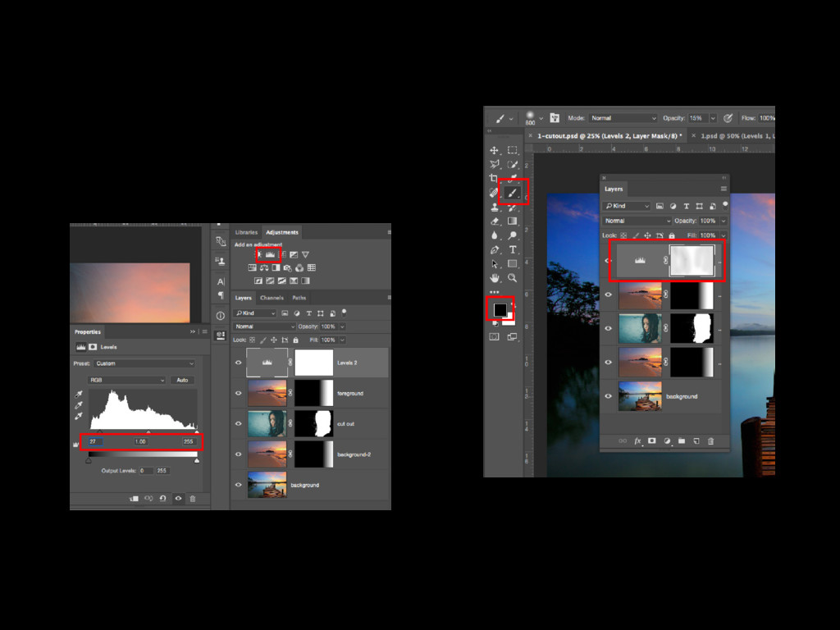Choose the Dodge tool
The width and height of the screenshot is (840, 630).
tap(513, 235)
